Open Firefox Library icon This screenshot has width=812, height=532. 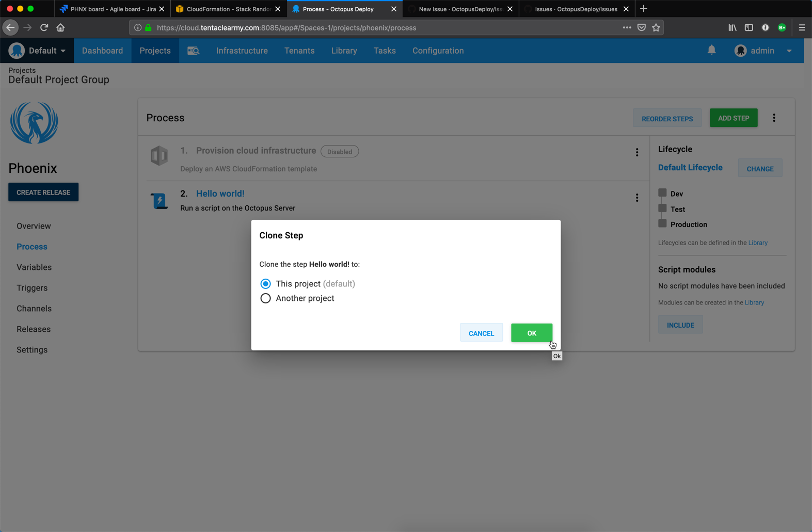(x=733, y=28)
